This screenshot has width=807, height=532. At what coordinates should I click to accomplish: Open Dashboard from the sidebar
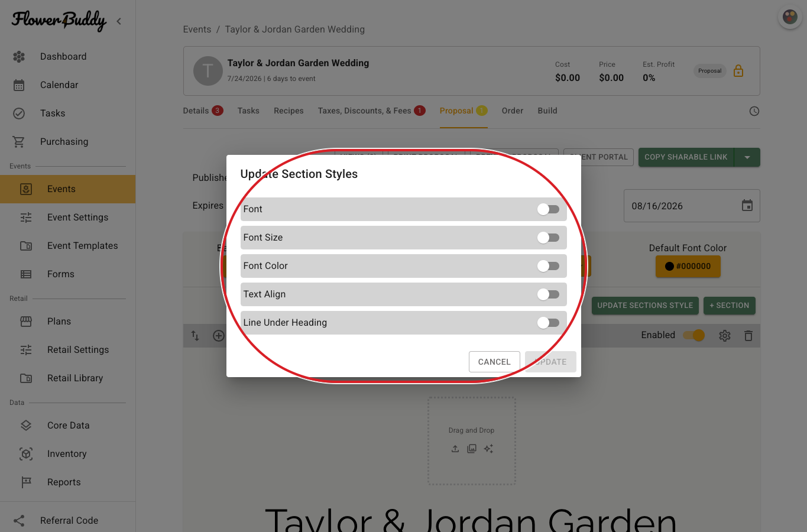(63, 57)
